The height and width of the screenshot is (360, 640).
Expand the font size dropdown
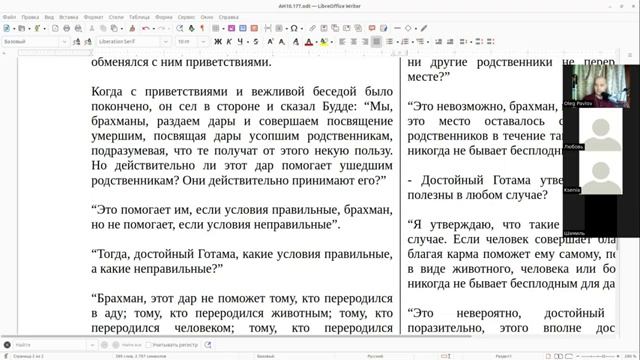tap(203, 42)
